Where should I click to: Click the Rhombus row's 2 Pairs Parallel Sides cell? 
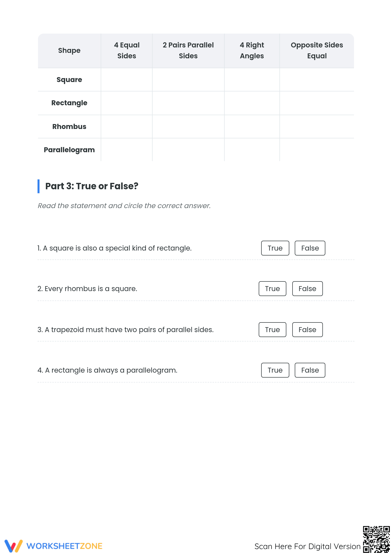[x=188, y=127]
